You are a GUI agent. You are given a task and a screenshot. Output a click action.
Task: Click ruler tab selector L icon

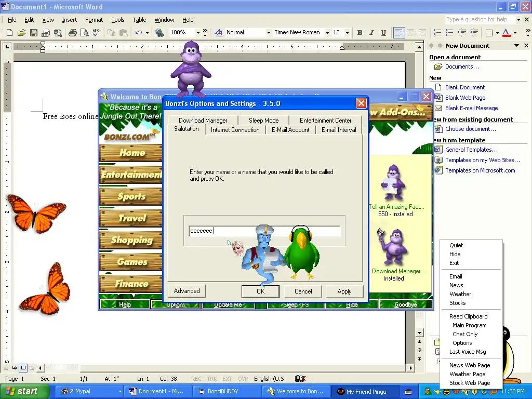(x=7, y=46)
